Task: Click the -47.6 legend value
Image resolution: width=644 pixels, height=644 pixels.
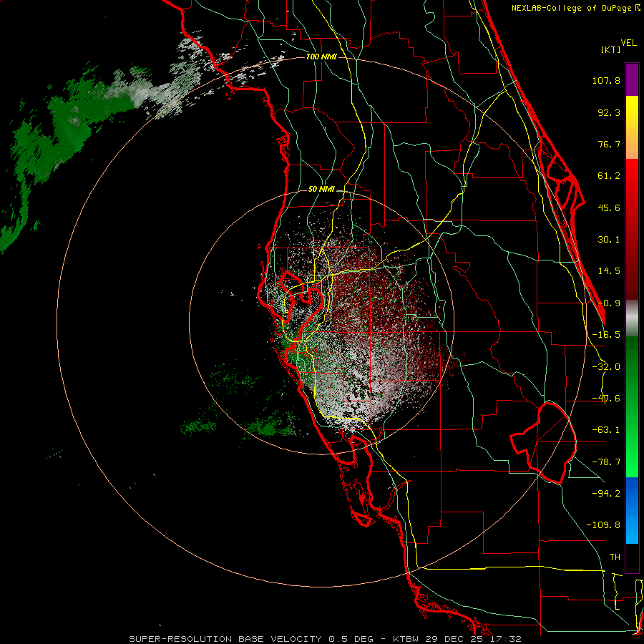Action: (606, 399)
